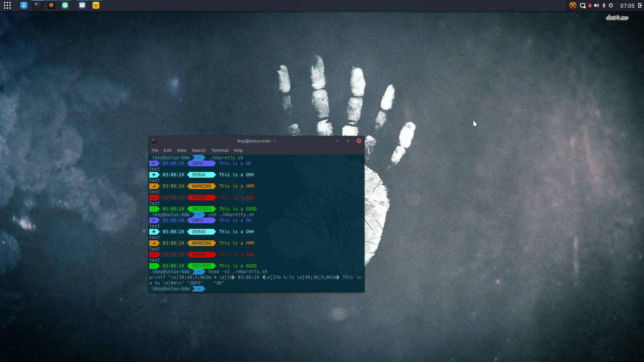Open the Bluetooth tray indicator
This screenshot has width=644, height=362.
coord(604,5)
